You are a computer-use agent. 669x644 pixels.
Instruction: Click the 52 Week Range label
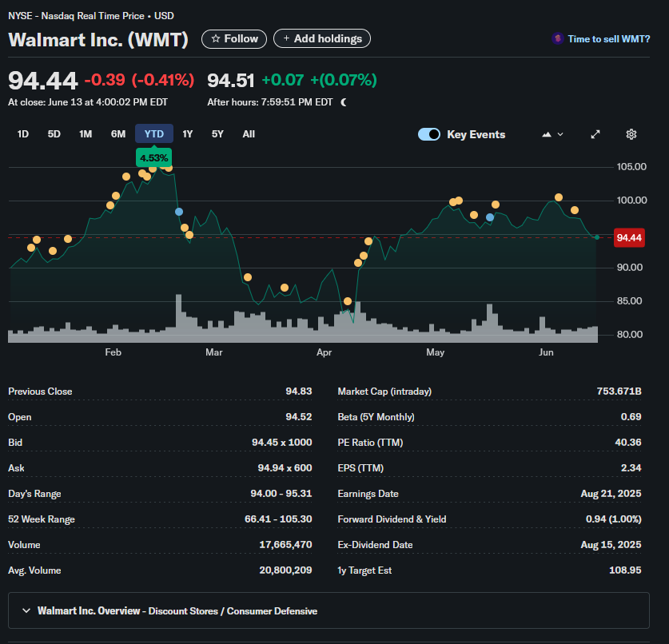[x=42, y=519]
